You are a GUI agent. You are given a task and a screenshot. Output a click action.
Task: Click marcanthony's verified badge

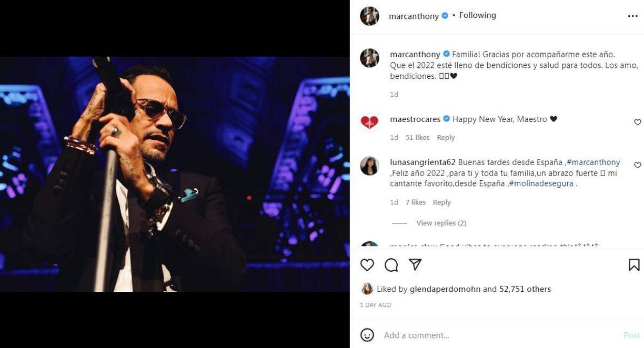coord(445,15)
